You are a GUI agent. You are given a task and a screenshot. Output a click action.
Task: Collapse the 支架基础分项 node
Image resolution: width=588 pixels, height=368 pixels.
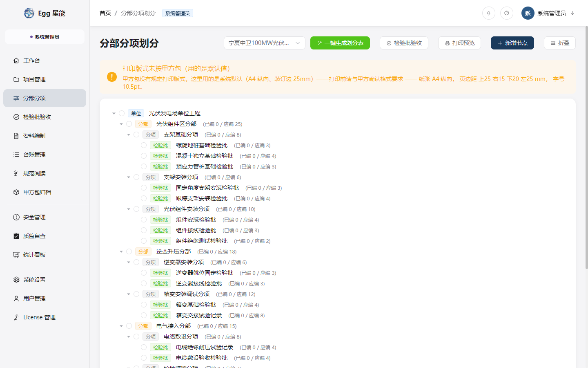129,135
